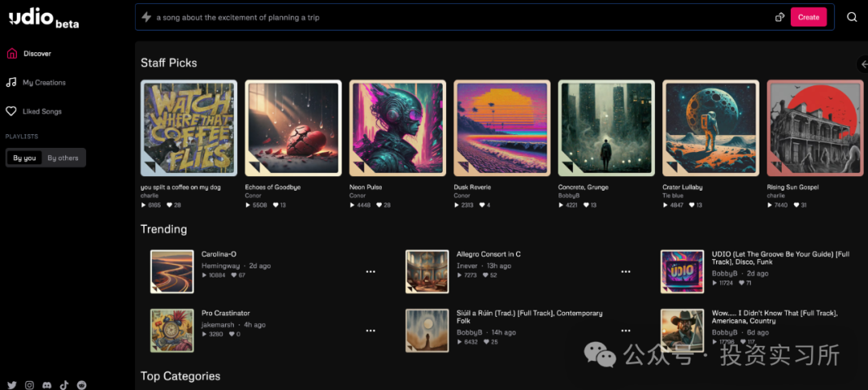The image size is (868, 390).
Task: Open more options for Pro Crastinator
Action: (371, 330)
